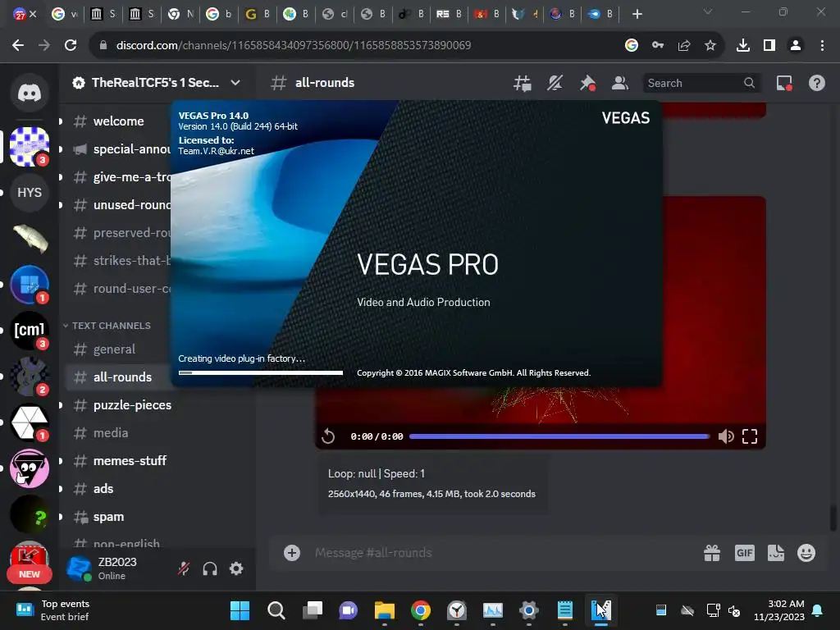Open the white hexagon server icon
Viewport: 840px width, 630px height.
click(x=30, y=422)
